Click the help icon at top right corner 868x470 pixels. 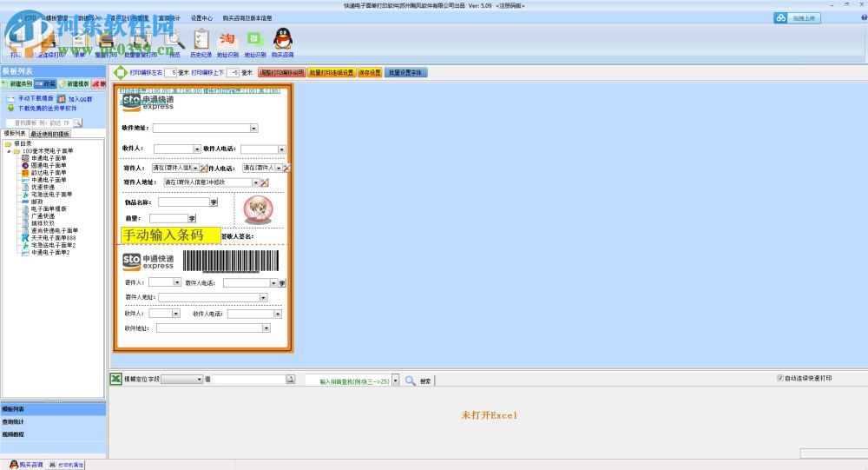(x=864, y=17)
